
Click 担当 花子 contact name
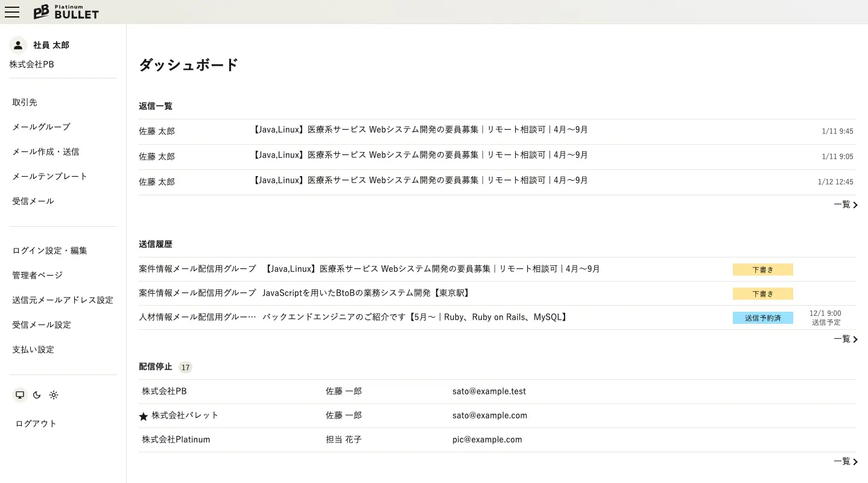tap(344, 440)
